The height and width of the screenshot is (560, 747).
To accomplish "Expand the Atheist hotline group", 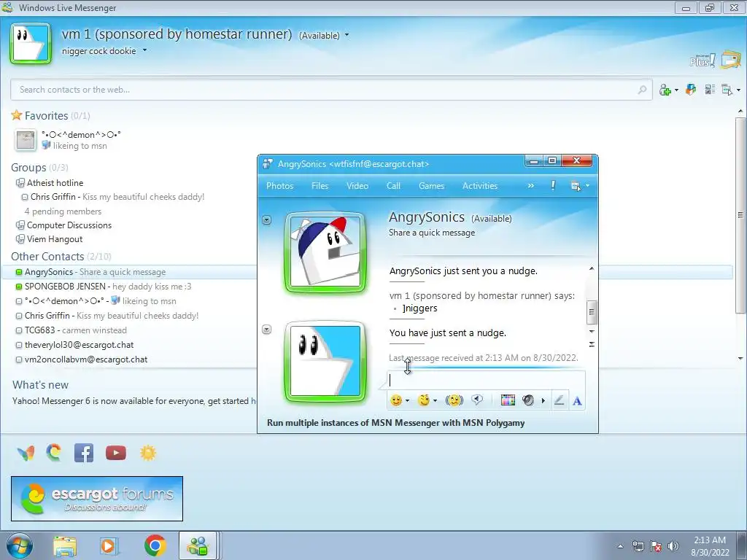I will tap(20, 183).
